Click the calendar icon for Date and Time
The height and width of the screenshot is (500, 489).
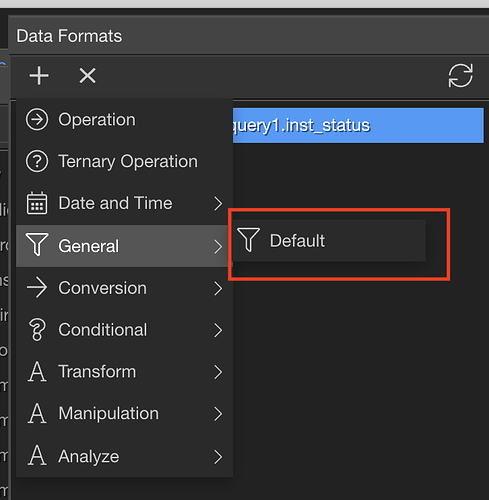[x=37, y=203]
